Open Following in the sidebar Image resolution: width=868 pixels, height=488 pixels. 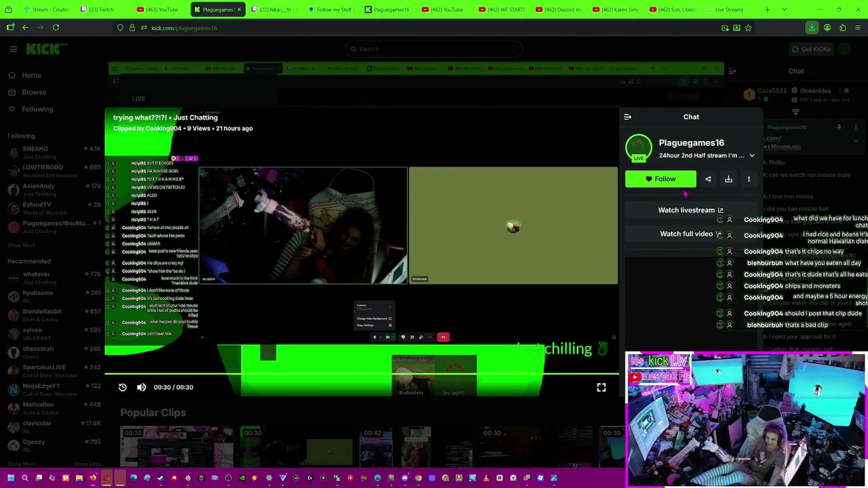37,109
